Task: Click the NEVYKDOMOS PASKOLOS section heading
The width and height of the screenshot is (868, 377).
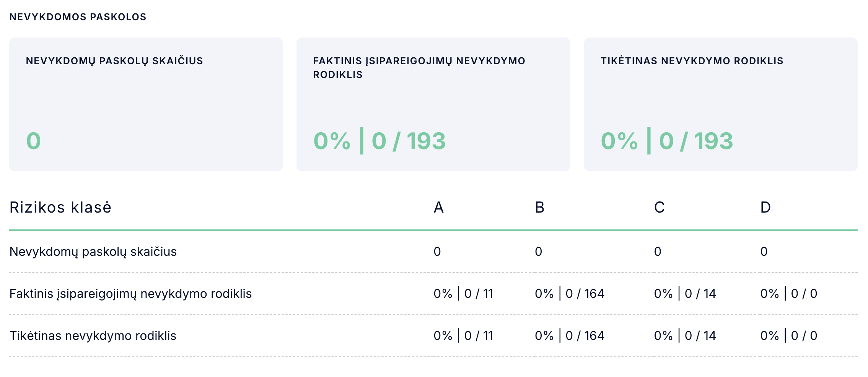Action: 78,17
